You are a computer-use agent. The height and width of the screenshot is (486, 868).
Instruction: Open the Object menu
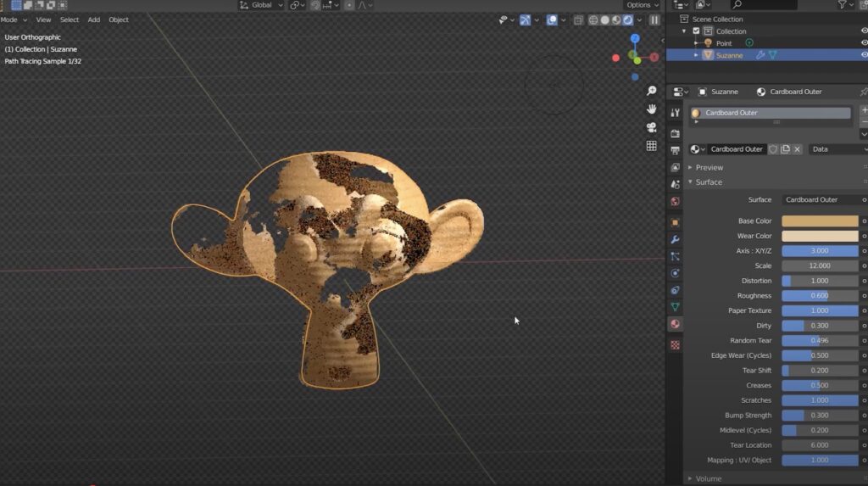pos(119,20)
